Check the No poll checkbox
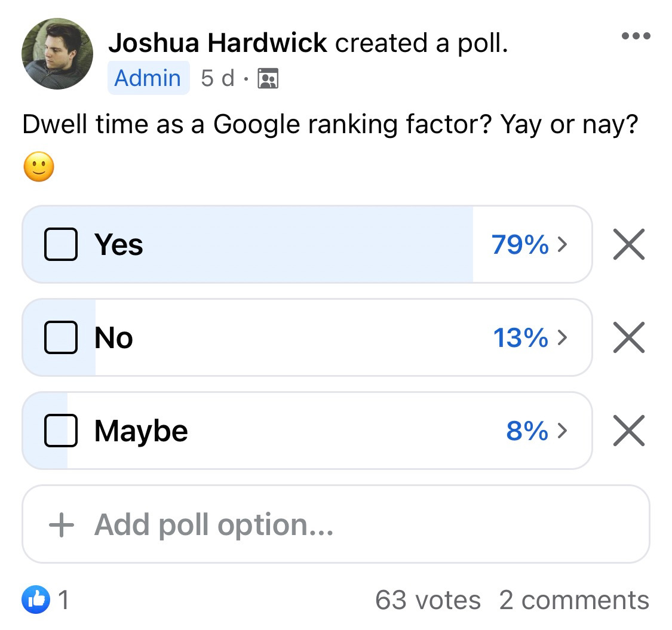Image resolution: width=672 pixels, height=630 pixels. [x=60, y=337]
